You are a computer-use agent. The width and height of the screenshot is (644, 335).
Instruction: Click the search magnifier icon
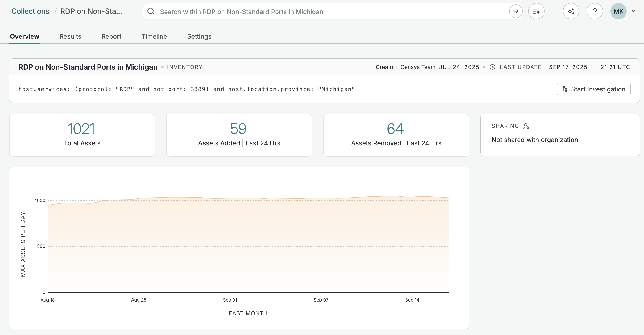151,11
